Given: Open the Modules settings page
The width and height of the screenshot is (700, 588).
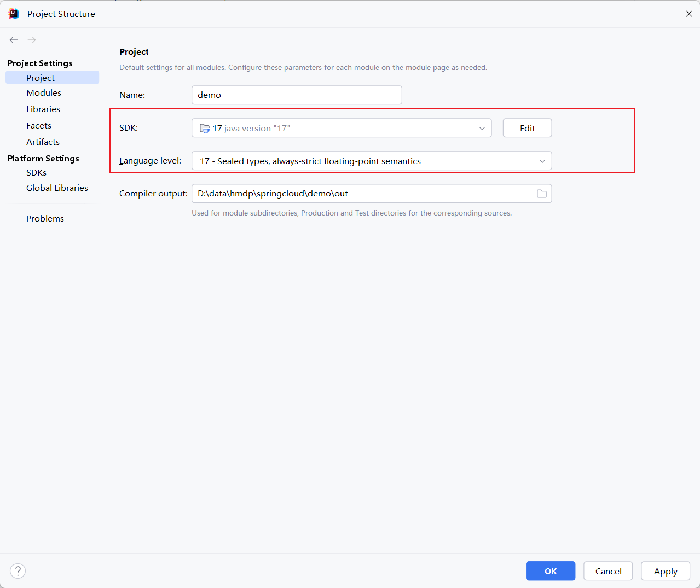Looking at the screenshot, I should tap(44, 93).
